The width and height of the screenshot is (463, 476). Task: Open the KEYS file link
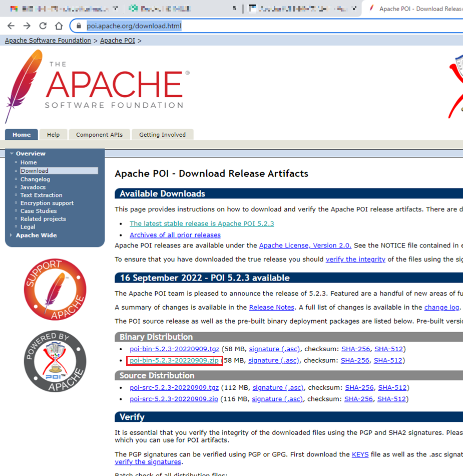(360, 454)
